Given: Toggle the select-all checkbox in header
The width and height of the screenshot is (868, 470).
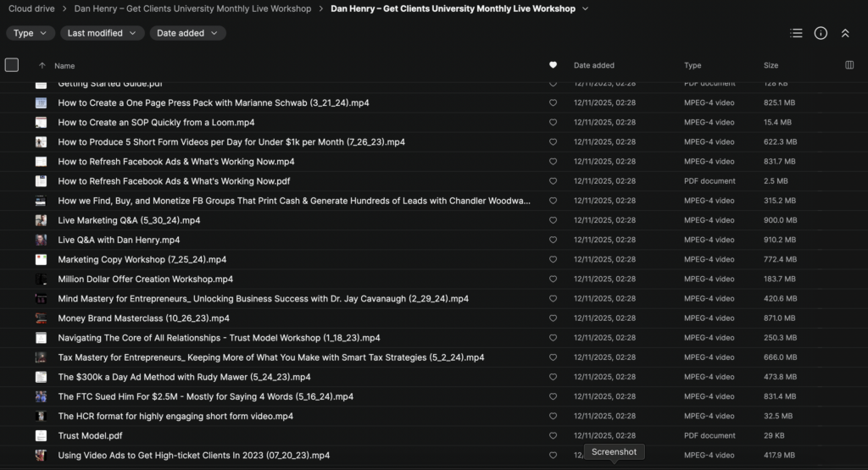Looking at the screenshot, I should tap(12, 65).
